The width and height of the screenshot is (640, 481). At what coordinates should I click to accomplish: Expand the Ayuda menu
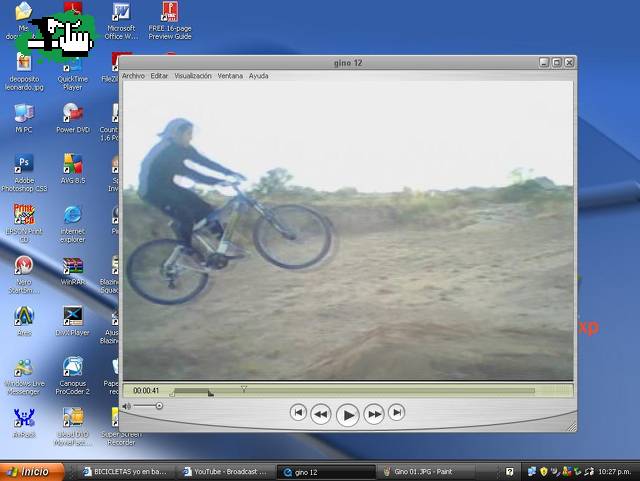pyautogui.click(x=258, y=76)
